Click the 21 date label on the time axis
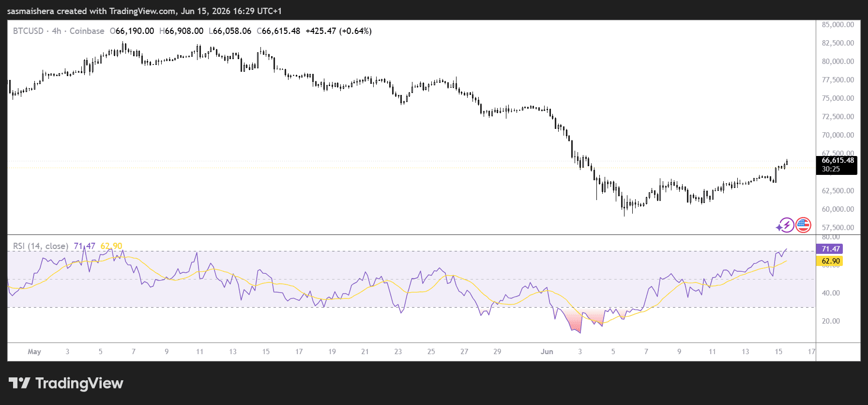Screen dimensions: 868x405 point(365,352)
